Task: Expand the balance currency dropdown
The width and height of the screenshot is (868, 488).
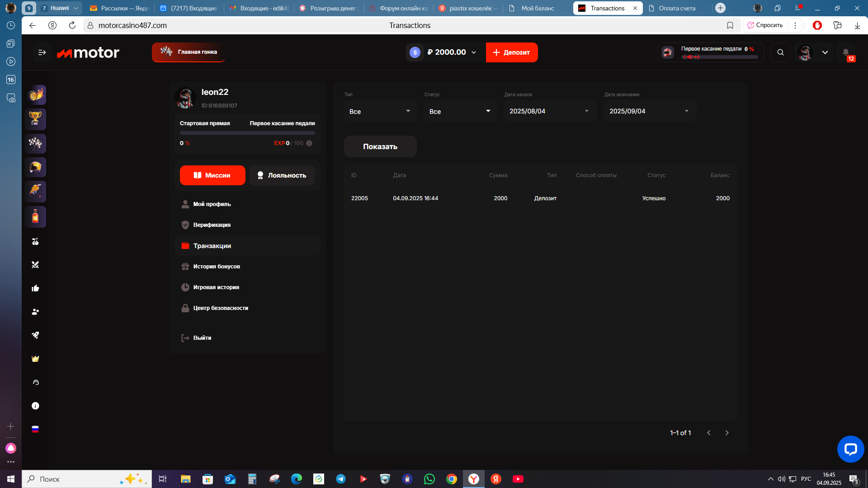Action: (474, 52)
